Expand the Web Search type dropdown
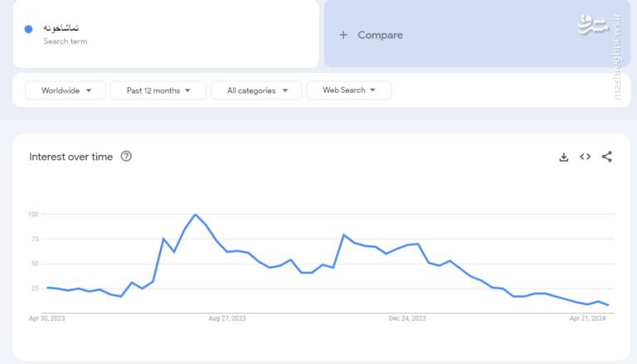Viewport: 637px width, 364px height. pos(348,90)
